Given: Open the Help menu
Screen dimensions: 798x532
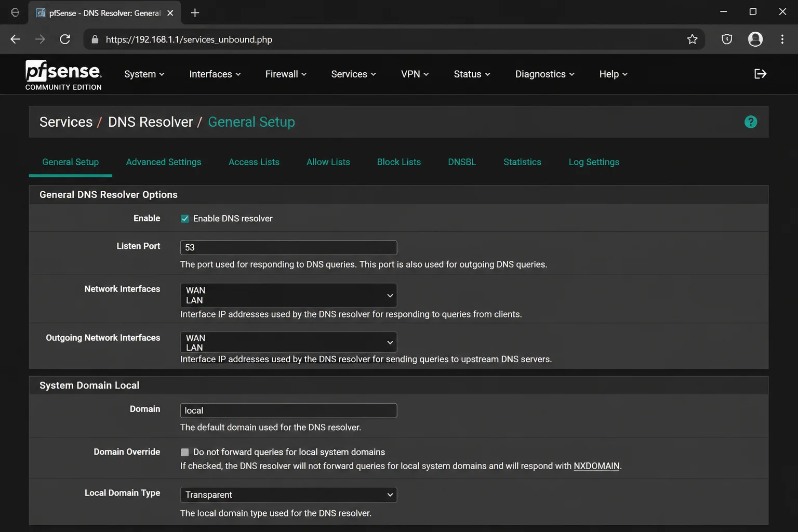Looking at the screenshot, I should tap(614, 74).
